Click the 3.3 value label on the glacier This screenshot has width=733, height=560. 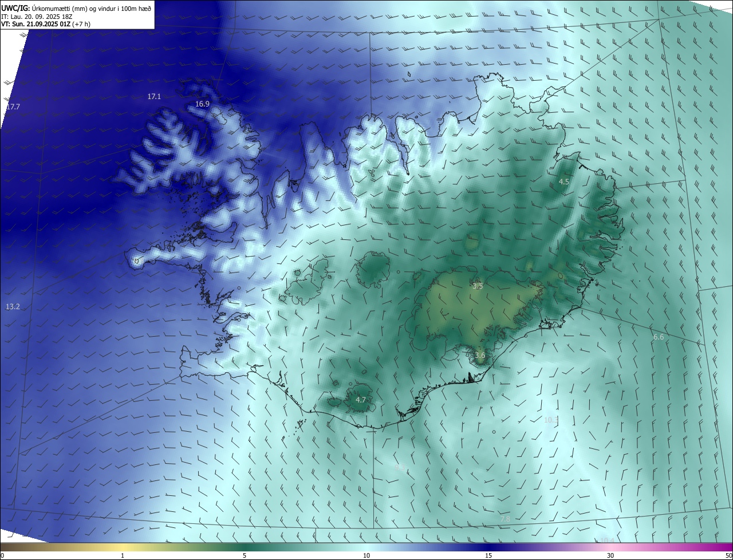click(477, 286)
